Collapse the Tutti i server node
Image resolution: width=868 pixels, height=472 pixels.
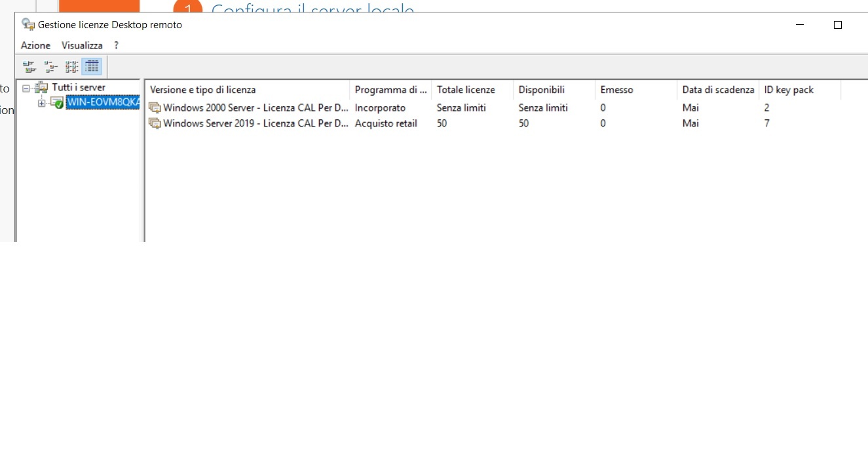(26, 87)
